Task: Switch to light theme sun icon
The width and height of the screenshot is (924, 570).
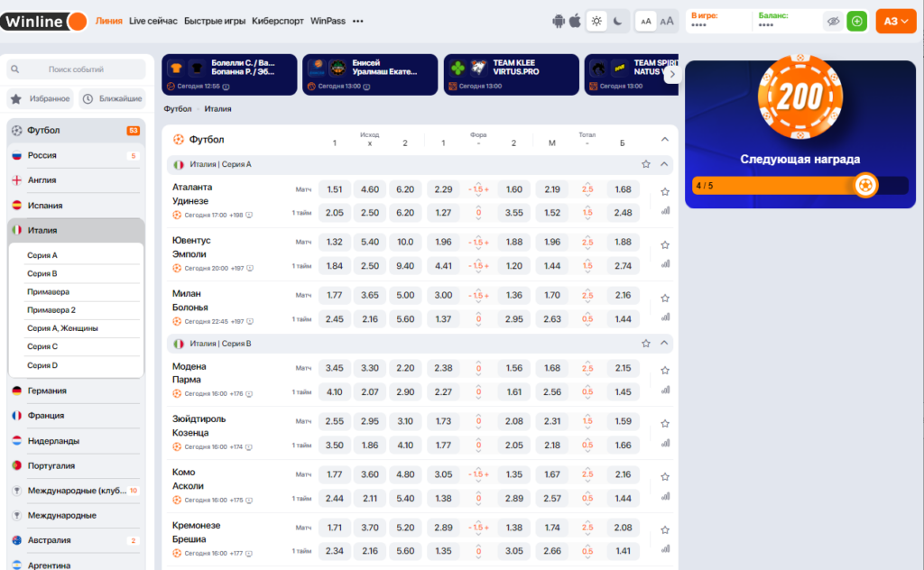Action: click(597, 22)
